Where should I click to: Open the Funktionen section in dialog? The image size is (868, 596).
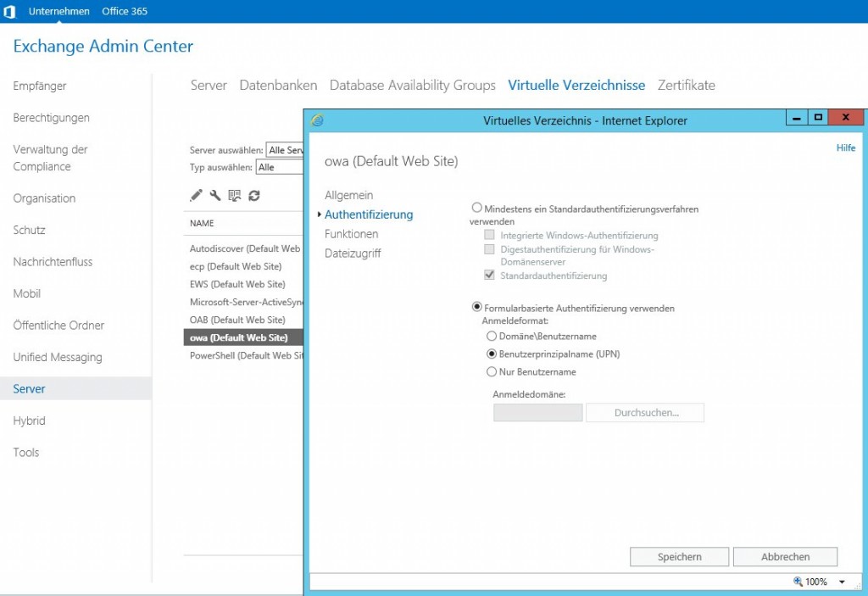pos(351,234)
